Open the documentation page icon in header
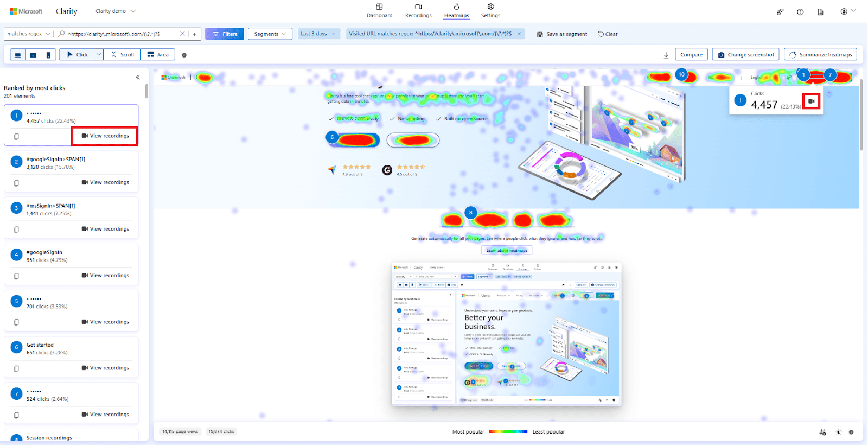This screenshot has height=446, width=868. 820,12
